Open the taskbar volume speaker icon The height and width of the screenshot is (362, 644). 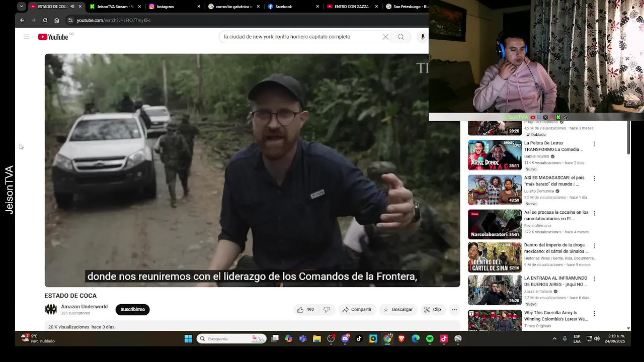click(x=597, y=339)
